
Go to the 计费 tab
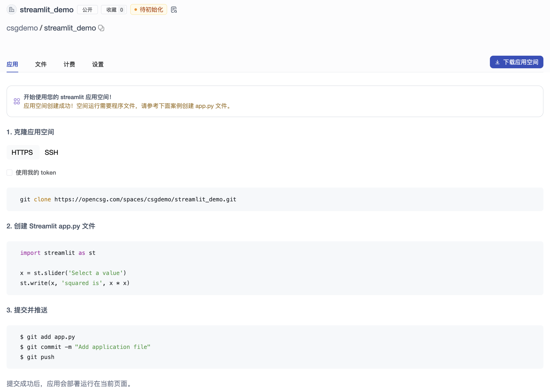click(69, 64)
